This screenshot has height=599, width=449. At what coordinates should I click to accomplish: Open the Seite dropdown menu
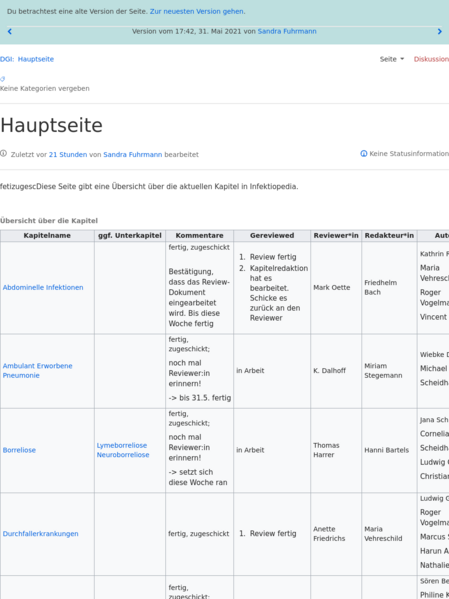point(392,59)
